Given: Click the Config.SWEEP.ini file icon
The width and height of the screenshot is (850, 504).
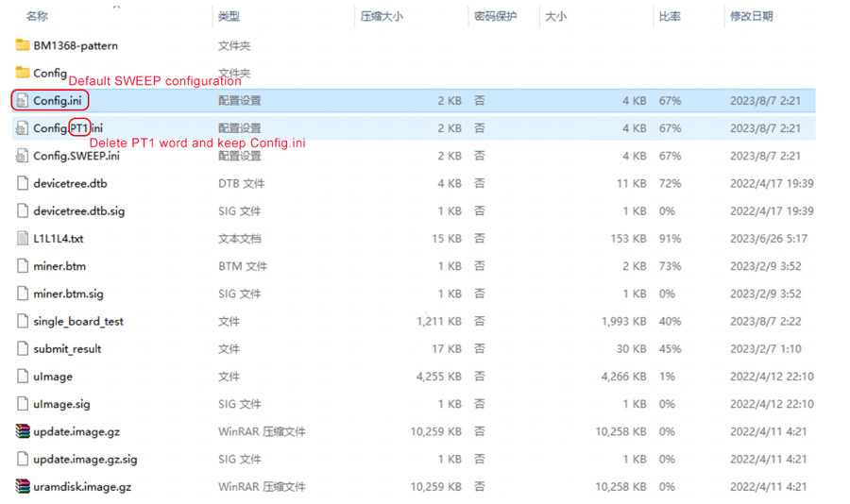Looking at the screenshot, I should point(23,156).
